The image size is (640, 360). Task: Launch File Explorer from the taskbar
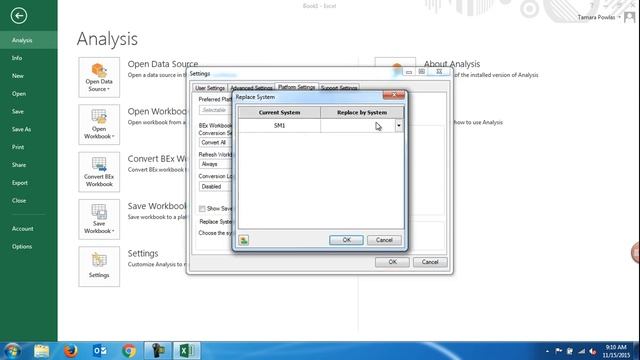click(42, 351)
